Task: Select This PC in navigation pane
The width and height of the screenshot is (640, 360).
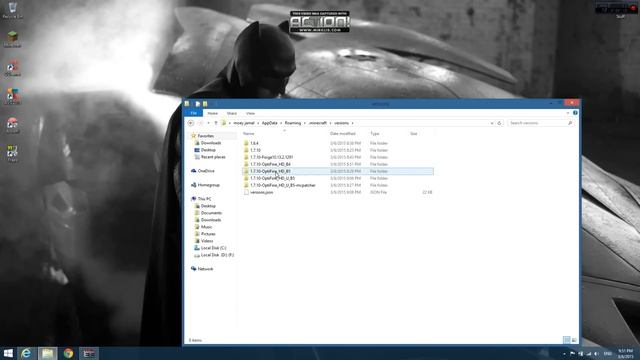Action: coord(204,199)
